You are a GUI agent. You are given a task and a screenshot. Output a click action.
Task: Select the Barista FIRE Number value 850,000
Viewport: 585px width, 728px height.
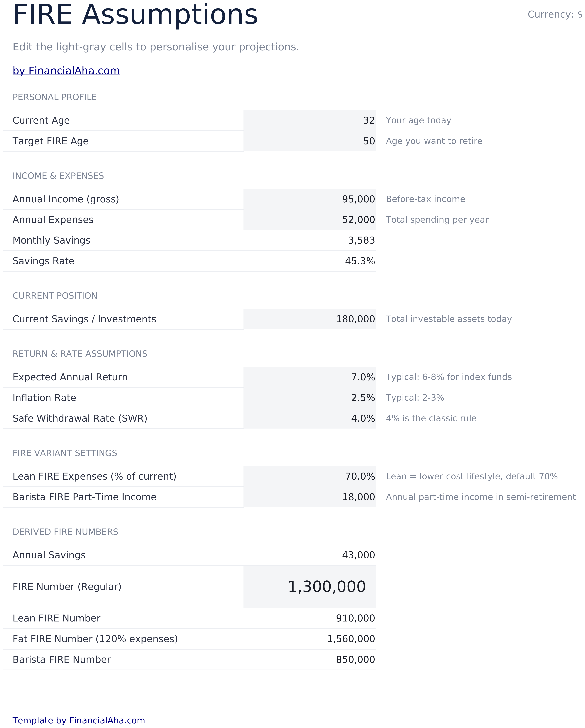pos(355,659)
